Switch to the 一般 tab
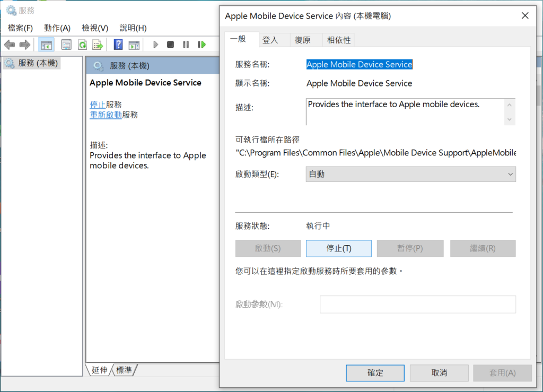 coord(242,39)
